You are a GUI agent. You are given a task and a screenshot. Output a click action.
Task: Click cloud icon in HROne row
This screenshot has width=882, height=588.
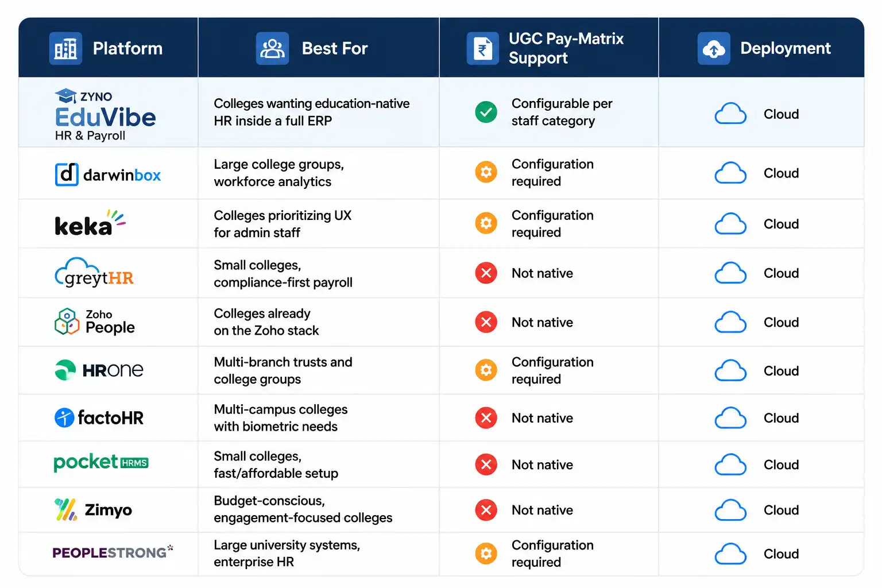pos(730,371)
